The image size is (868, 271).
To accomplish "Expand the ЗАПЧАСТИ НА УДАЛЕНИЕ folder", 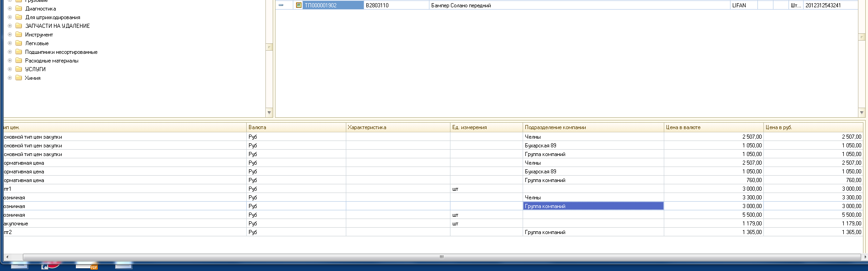I will [x=10, y=26].
